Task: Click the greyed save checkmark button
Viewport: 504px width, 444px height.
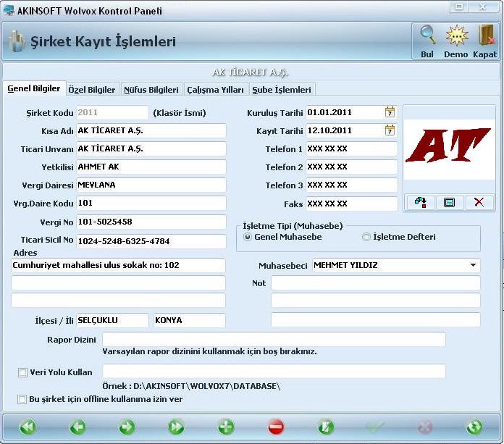Action: pyautogui.click(x=375, y=427)
